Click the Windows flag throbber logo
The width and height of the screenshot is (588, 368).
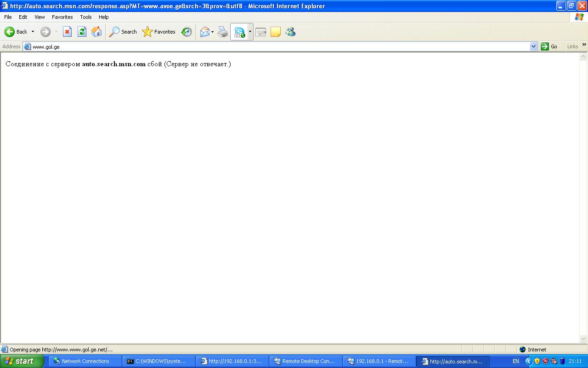click(x=579, y=17)
